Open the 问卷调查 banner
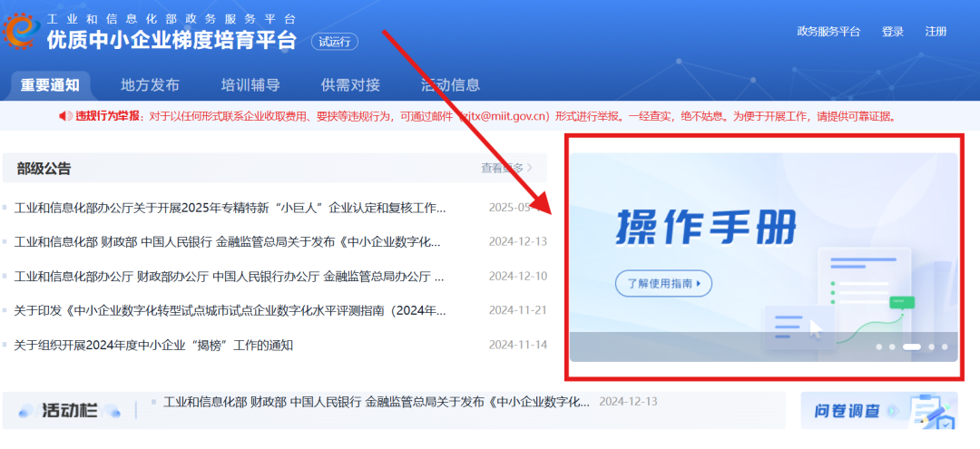 coord(878,410)
